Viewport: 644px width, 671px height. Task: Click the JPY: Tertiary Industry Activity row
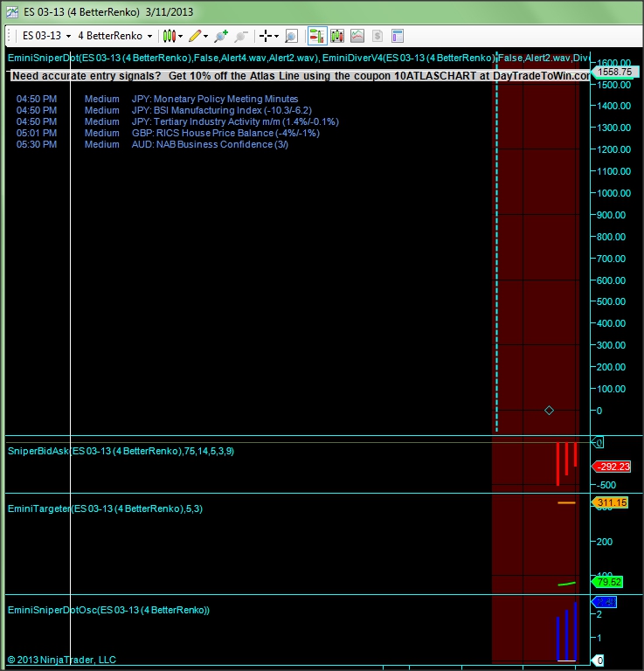[177, 121]
